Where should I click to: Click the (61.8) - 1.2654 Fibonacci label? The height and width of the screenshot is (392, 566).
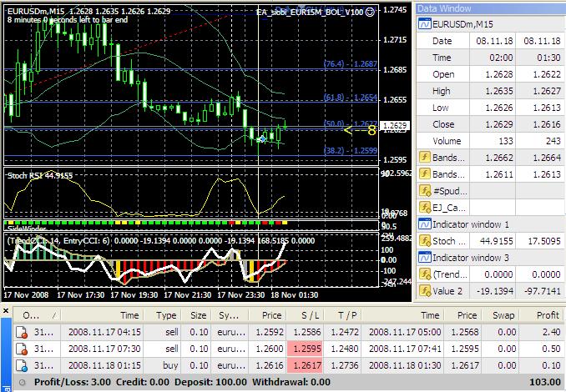point(350,98)
